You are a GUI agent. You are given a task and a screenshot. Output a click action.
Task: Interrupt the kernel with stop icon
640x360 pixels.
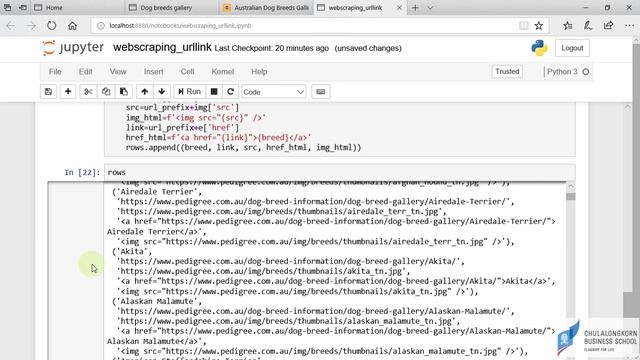click(x=213, y=92)
